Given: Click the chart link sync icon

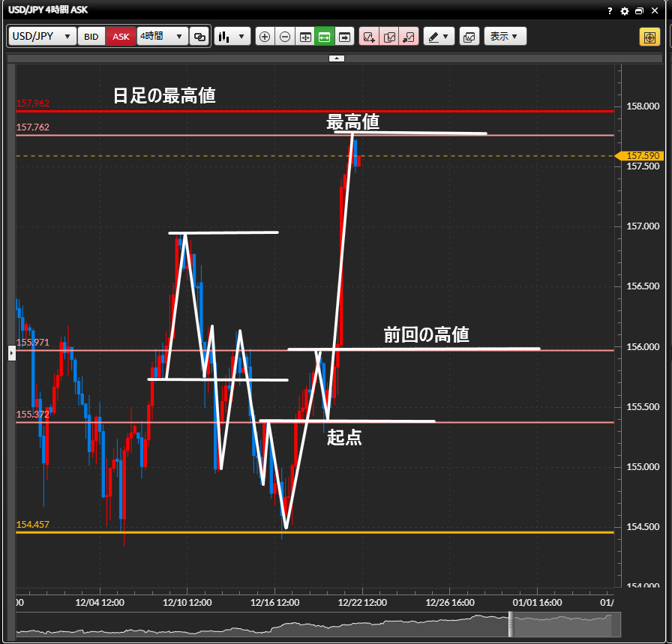Looking at the screenshot, I should [x=199, y=37].
